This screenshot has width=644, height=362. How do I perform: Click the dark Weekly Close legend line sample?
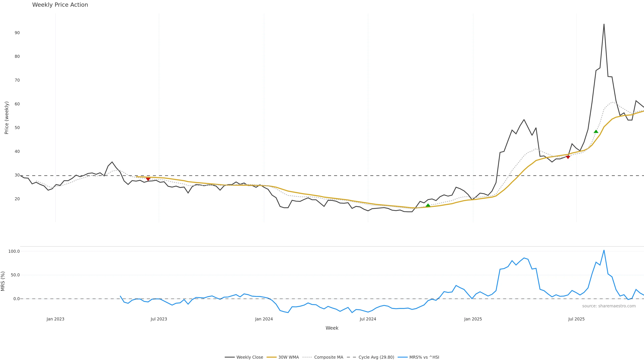229,357
